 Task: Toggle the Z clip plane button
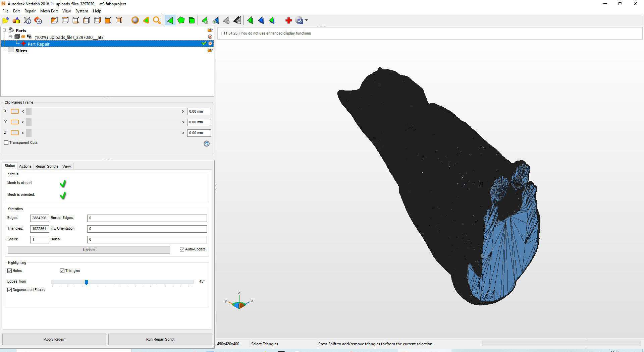pyautogui.click(x=15, y=133)
